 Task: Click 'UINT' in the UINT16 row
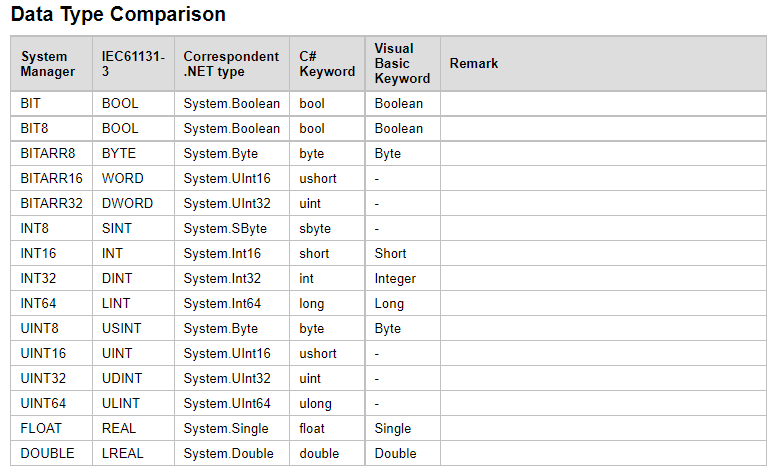tap(133, 353)
